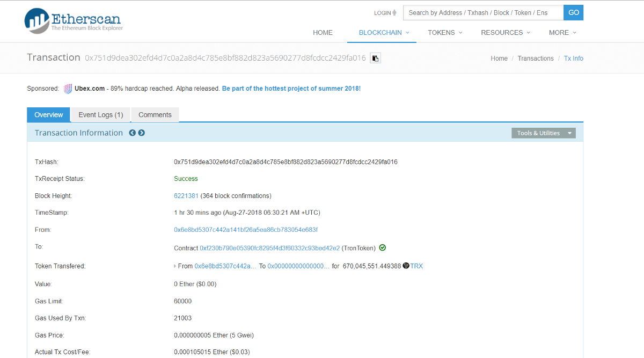
Task: Click the TRX token icon
Action: point(406,266)
